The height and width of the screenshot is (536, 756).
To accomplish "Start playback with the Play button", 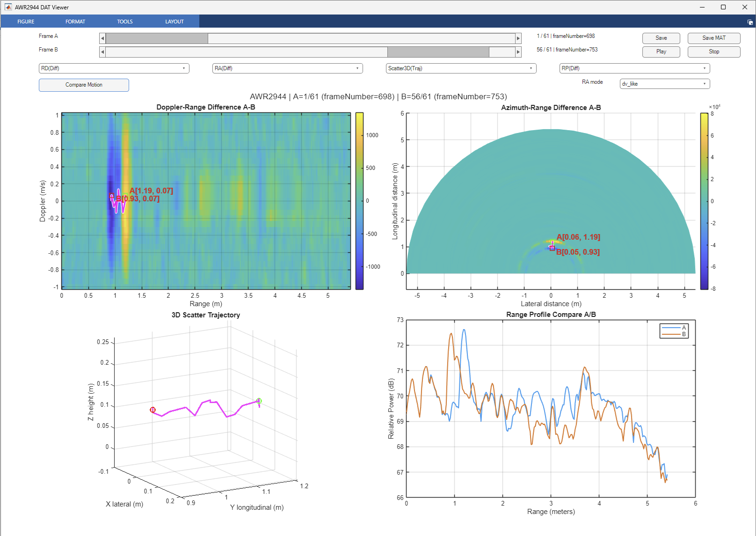I will (x=661, y=51).
